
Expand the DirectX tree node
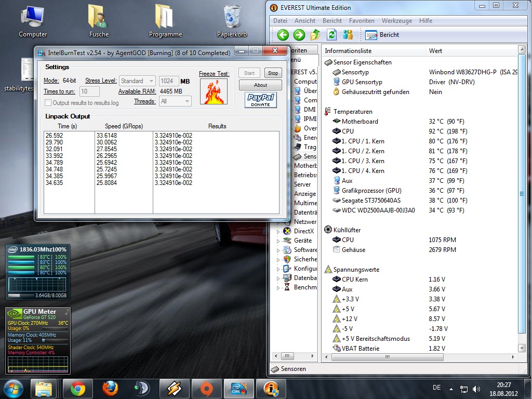click(278, 232)
